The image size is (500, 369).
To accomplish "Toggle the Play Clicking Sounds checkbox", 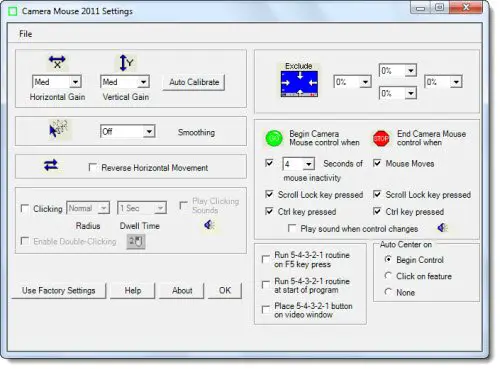I will 183,205.
